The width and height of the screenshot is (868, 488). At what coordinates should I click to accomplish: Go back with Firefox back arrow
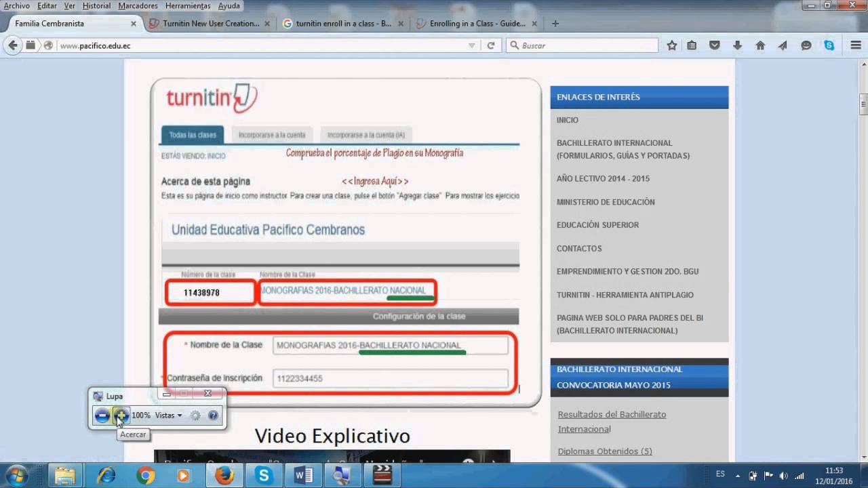[12, 45]
